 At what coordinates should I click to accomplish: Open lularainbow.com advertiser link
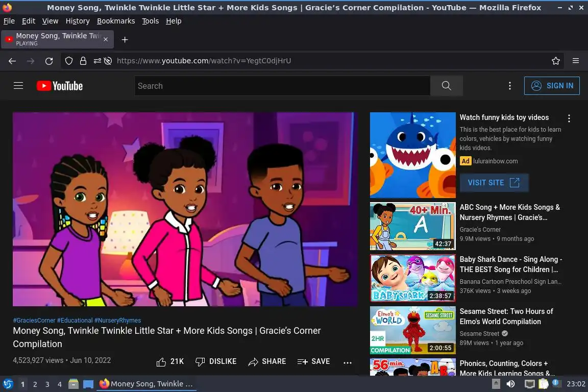click(496, 161)
